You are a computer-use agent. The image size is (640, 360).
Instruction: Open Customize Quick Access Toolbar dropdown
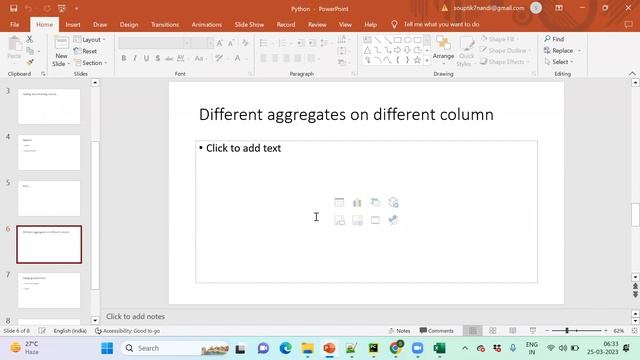[76, 8]
